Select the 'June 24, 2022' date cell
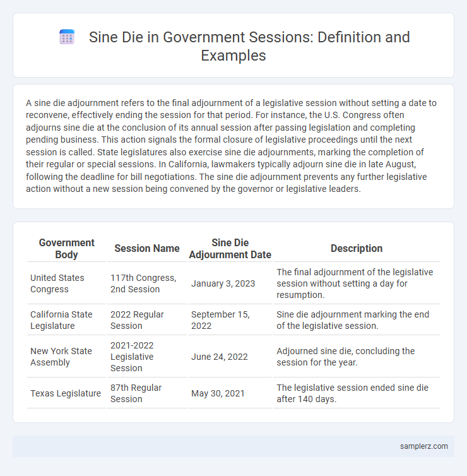This screenshot has height=476, width=467. click(x=230, y=357)
